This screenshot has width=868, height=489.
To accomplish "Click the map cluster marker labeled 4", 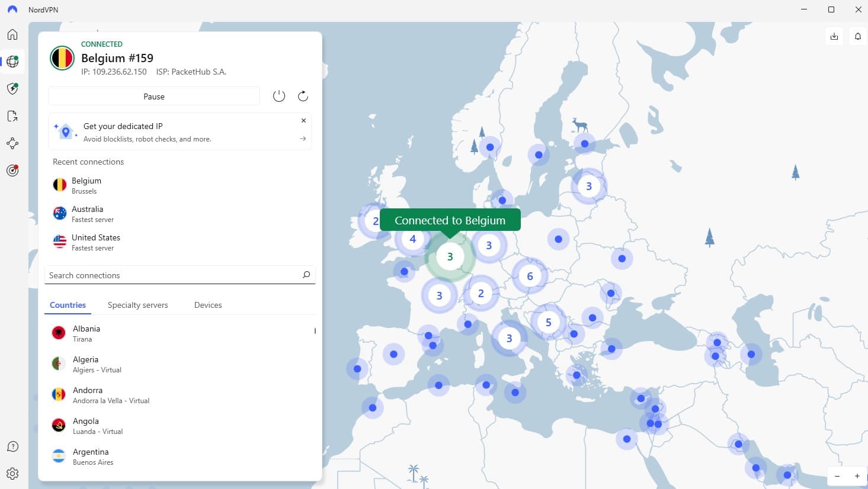I will click(413, 239).
